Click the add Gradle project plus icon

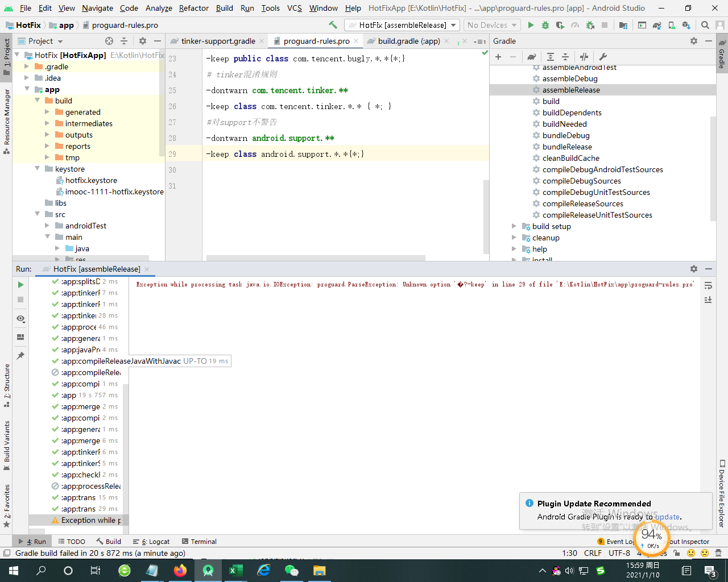pos(498,57)
